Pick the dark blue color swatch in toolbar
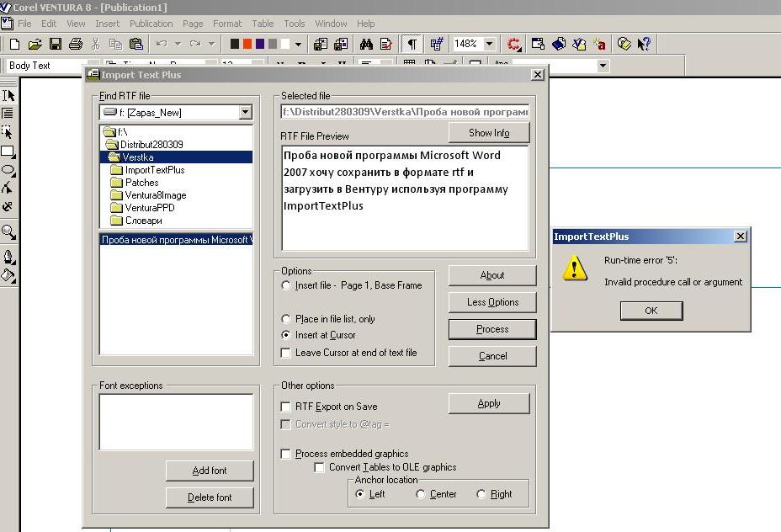781x532 pixels. pos(259,44)
